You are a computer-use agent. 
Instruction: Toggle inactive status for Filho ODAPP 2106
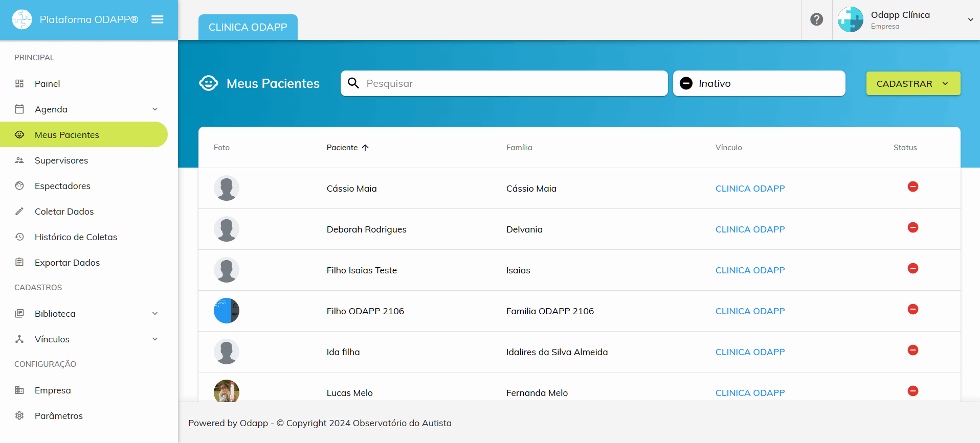pyautogui.click(x=913, y=309)
